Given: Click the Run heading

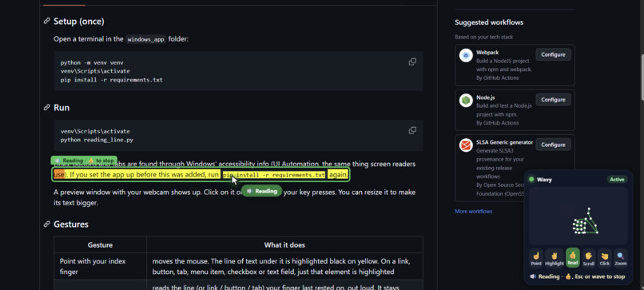Looking at the screenshot, I should [62, 108].
